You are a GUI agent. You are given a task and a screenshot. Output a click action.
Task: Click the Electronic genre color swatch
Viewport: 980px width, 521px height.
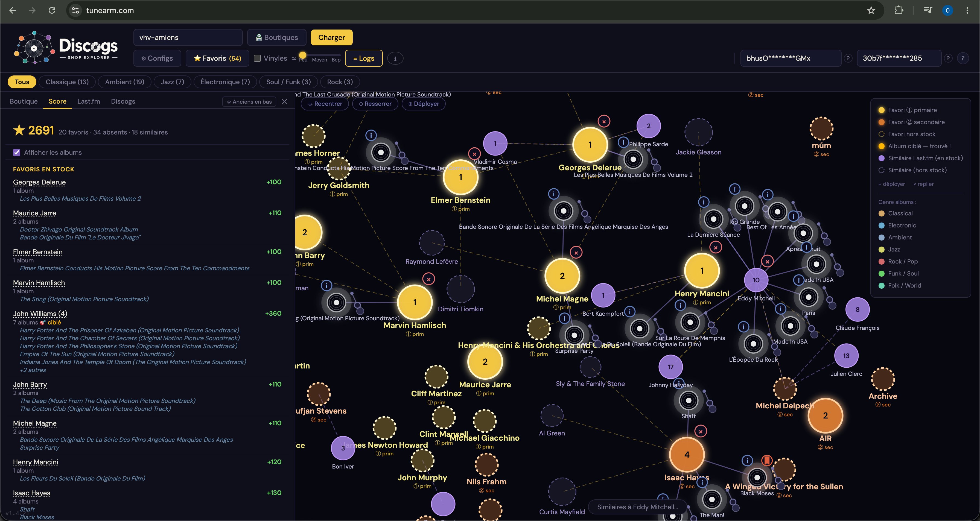[x=881, y=226]
